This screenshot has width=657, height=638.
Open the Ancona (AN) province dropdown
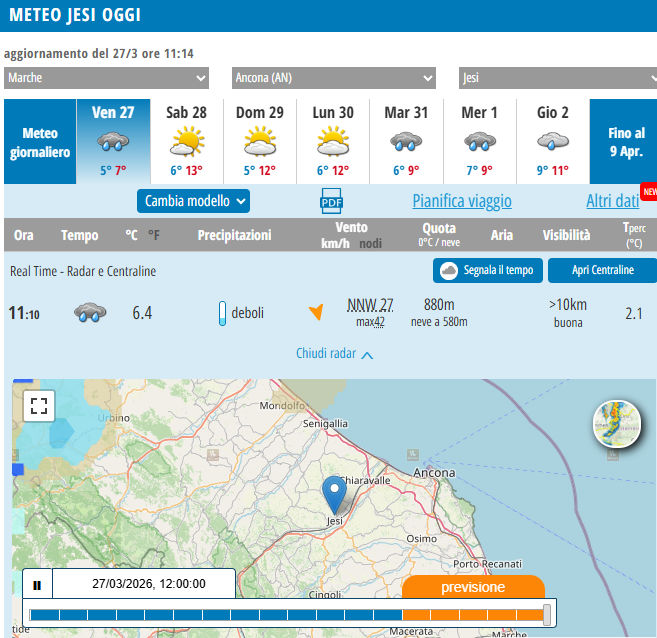pos(333,78)
